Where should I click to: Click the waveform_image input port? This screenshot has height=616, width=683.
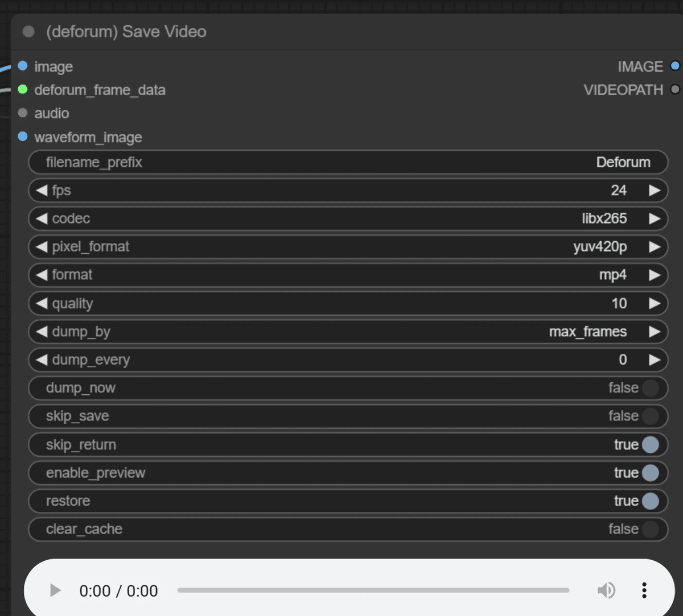23,137
